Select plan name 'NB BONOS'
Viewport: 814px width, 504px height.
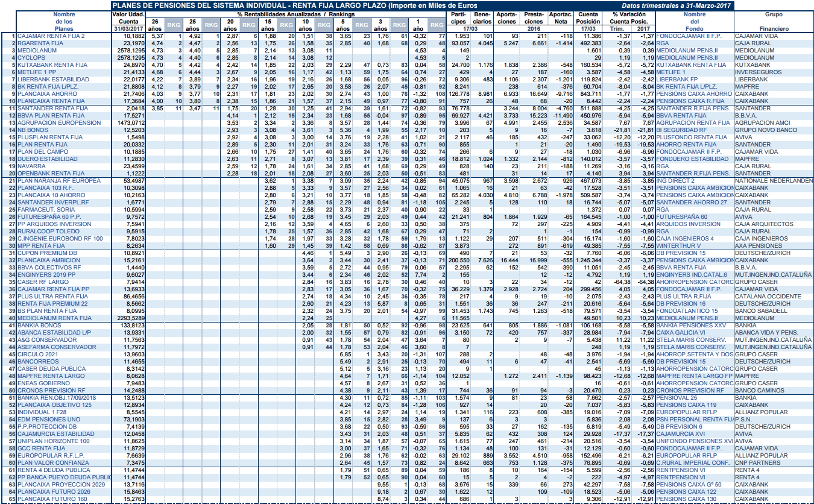click(x=32, y=130)
